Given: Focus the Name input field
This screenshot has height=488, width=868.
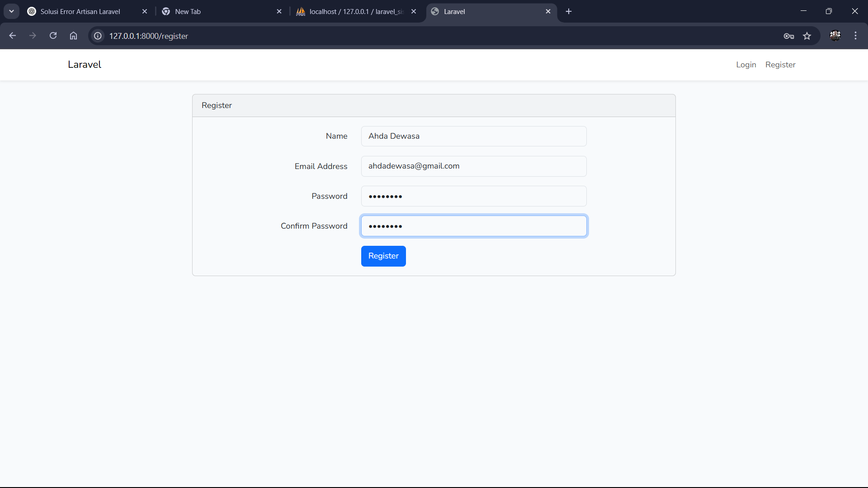Looking at the screenshot, I should click(473, 136).
